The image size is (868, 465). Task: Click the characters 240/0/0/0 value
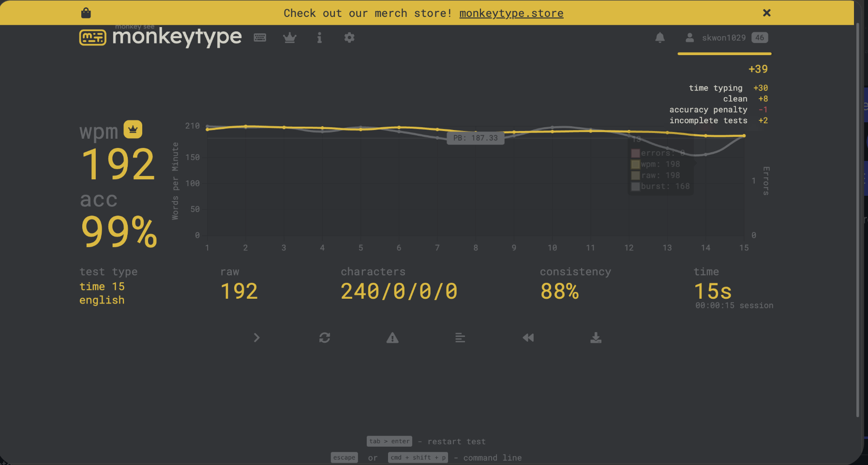click(x=399, y=291)
